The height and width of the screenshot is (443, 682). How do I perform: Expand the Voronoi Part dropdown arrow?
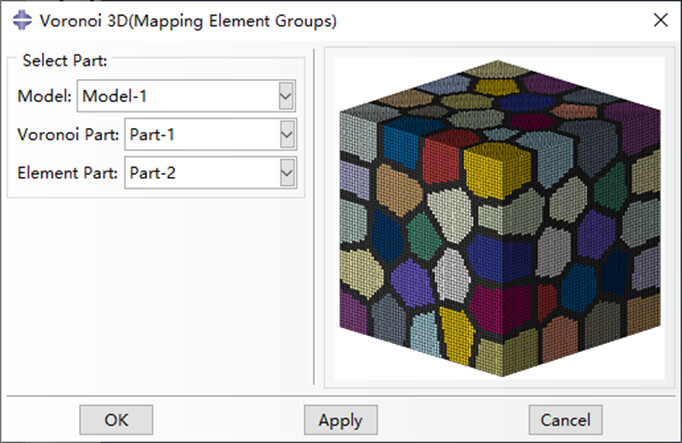click(x=287, y=134)
